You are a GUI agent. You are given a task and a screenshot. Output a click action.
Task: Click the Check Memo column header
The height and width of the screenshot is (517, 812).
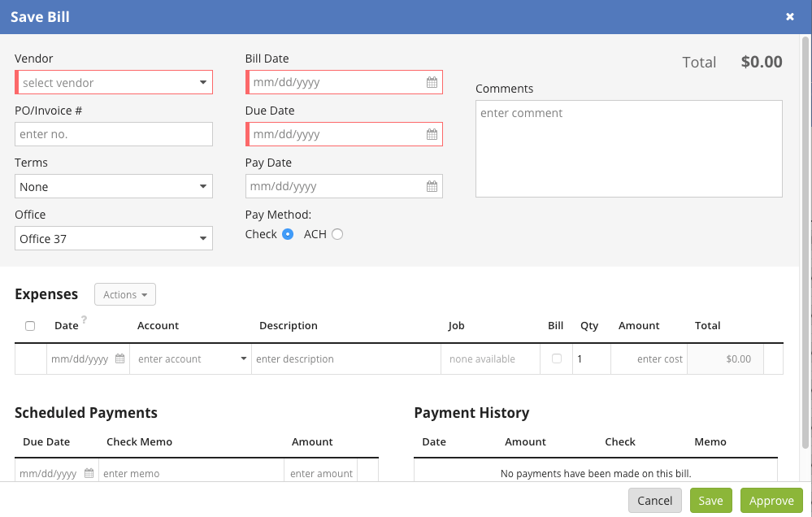(x=139, y=442)
